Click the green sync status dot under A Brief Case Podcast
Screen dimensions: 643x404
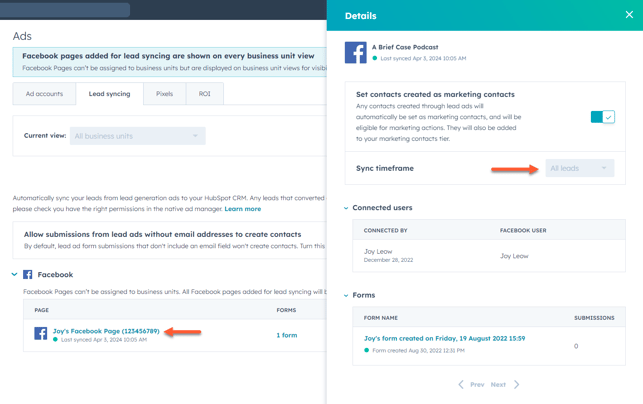point(375,58)
